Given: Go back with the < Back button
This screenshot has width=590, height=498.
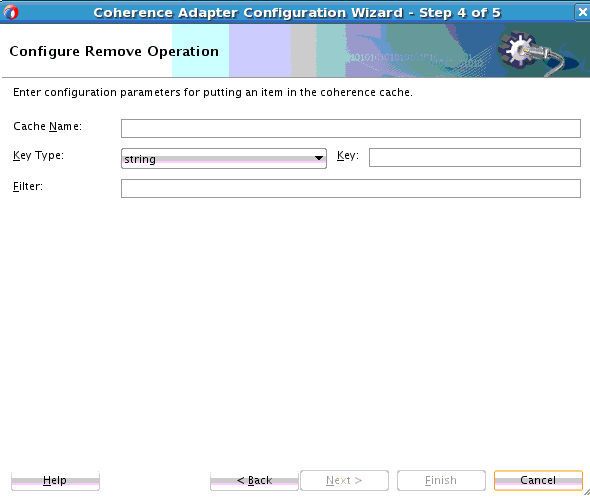Looking at the screenshot, I should (x=254, y=480).
